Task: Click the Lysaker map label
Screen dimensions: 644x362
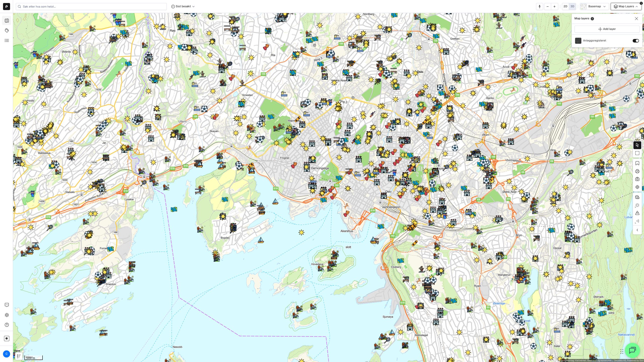Action: (x=129, y=200)
